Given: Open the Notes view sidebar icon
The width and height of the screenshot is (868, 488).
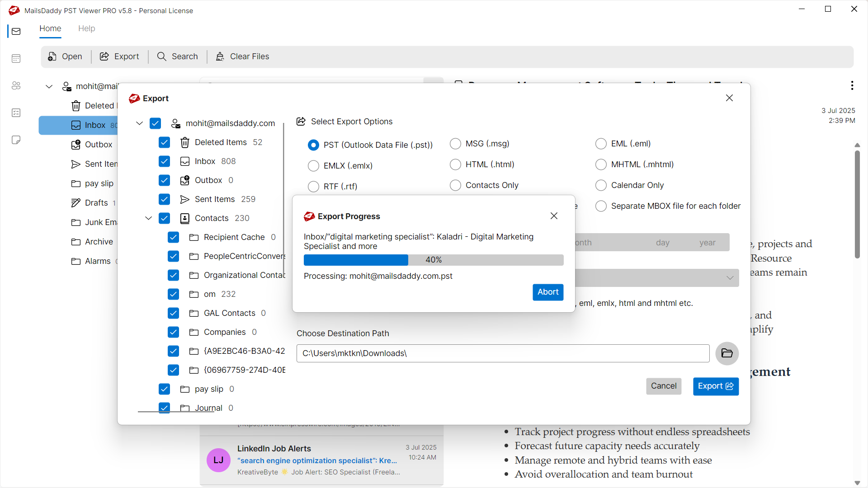Looking at the screenshot, I should [16, 140].
